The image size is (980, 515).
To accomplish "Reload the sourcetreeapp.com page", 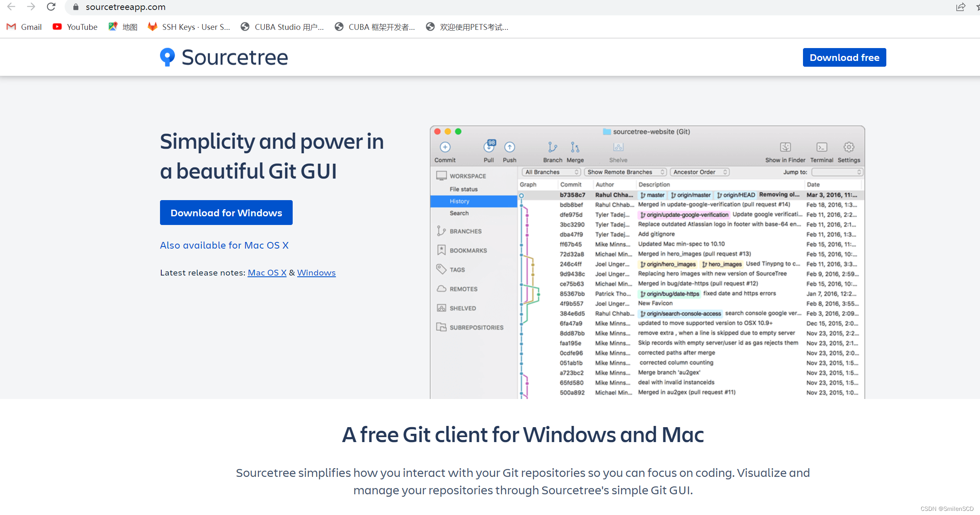I will (51, 7).
